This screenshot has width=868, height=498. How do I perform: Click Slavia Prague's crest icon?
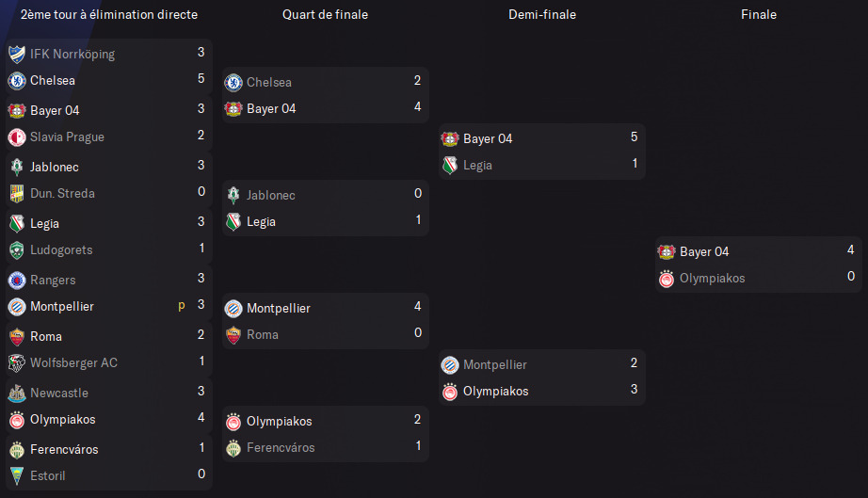tap(17, 137)
